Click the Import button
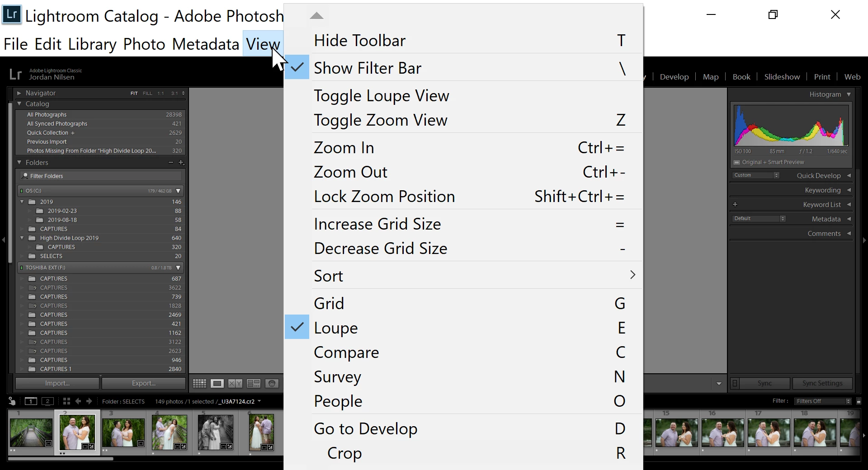Viewport: 868px width, 470px height. [57, 383]
